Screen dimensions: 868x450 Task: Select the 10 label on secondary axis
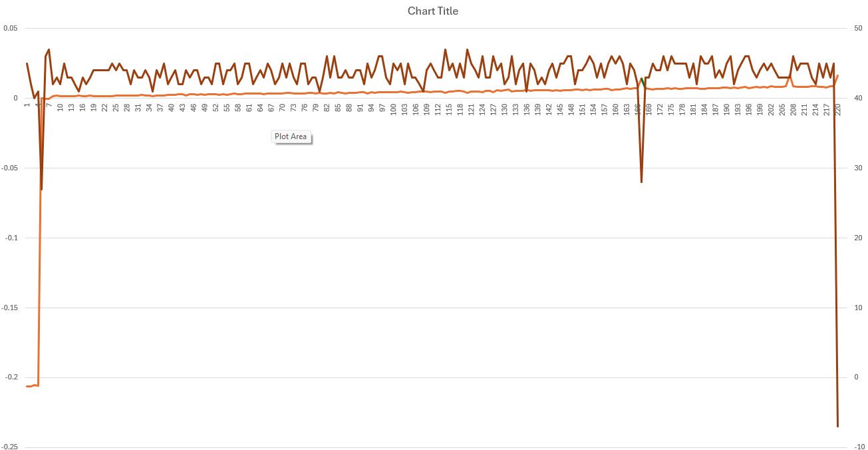coord(859,308)
